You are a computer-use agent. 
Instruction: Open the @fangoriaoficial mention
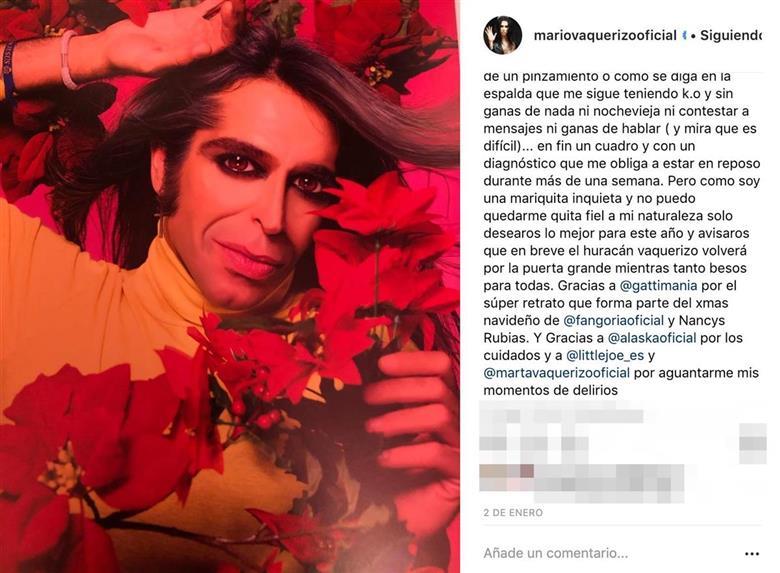[x=614, y=321]
